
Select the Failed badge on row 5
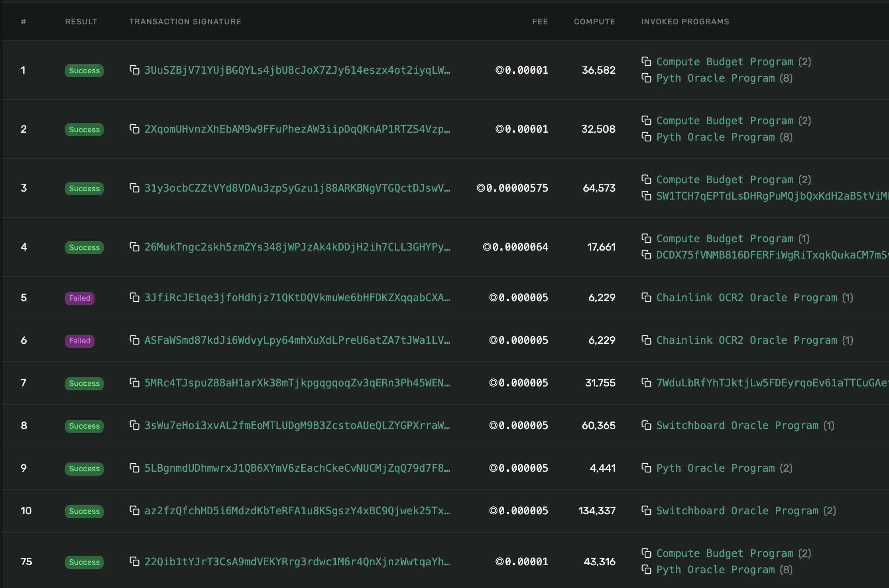[79, 298]
